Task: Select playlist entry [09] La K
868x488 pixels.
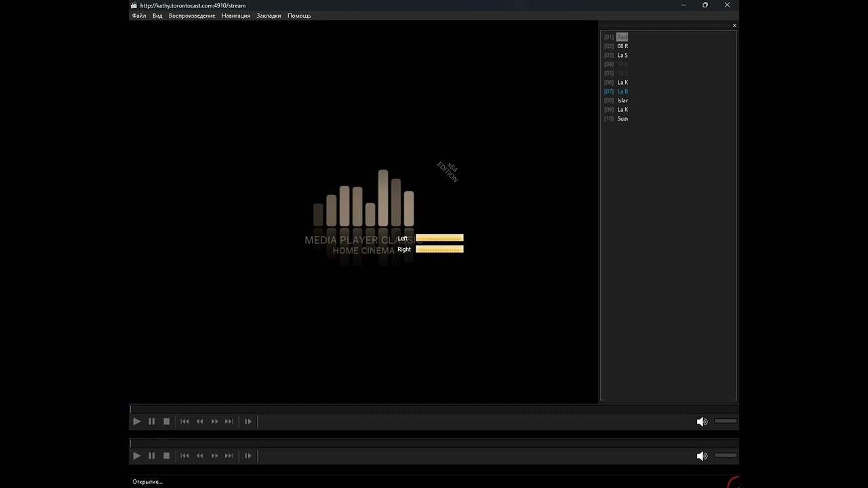Action: coord(616,109)
